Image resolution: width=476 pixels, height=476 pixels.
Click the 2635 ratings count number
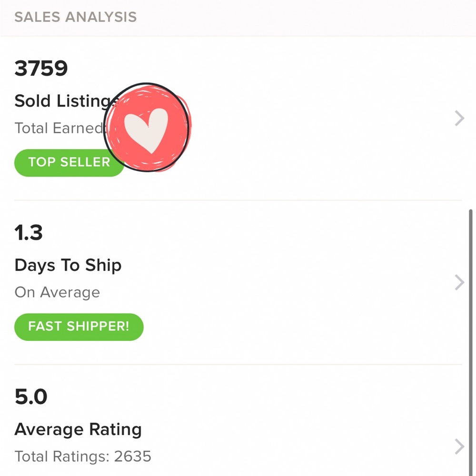[x=133, y=457]
